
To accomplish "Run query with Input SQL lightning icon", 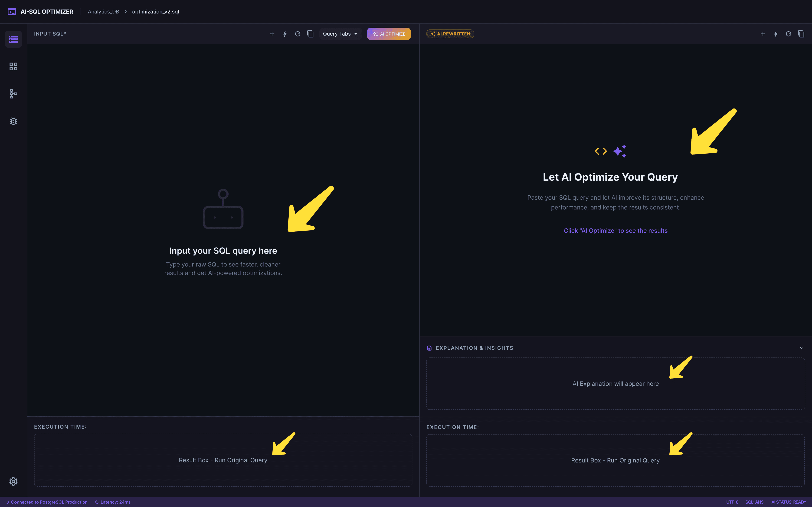I will click(x=285, y=34).
